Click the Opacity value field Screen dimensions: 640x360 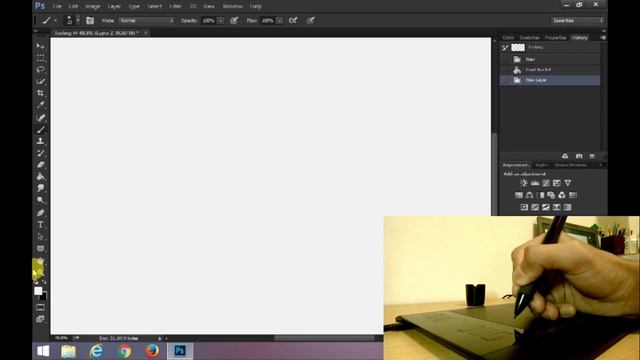tap(209, 20)
